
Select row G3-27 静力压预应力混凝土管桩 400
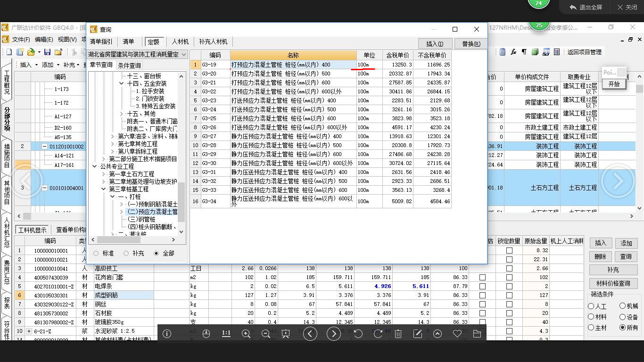[x=321, y=136]
